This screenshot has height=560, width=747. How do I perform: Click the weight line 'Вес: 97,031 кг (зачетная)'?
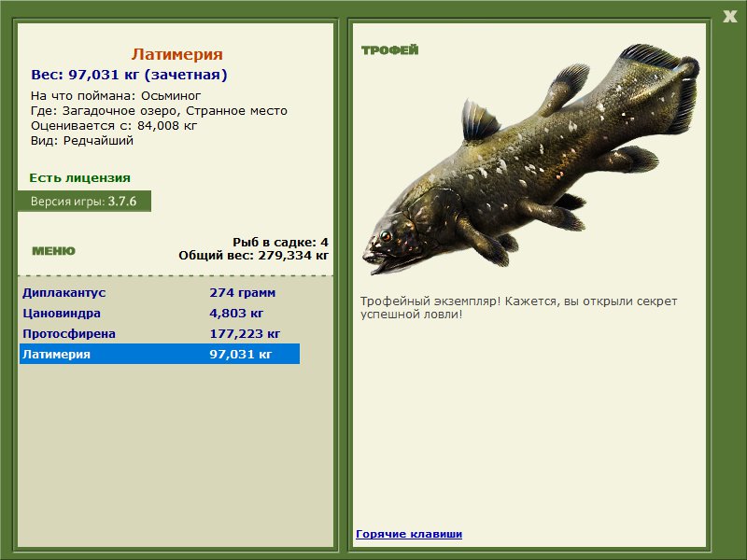pyautogui.click(x=129, y=75)
